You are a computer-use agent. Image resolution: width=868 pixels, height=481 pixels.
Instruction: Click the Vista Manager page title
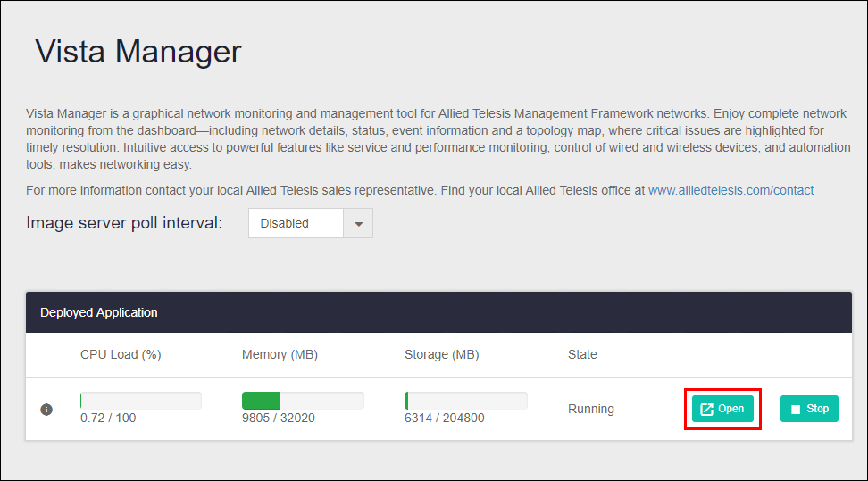[x=138, y=51]
